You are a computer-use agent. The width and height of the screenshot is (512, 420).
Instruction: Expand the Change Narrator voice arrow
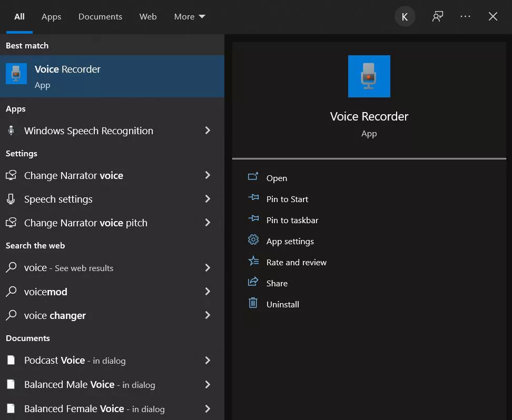tap(208, 175)
